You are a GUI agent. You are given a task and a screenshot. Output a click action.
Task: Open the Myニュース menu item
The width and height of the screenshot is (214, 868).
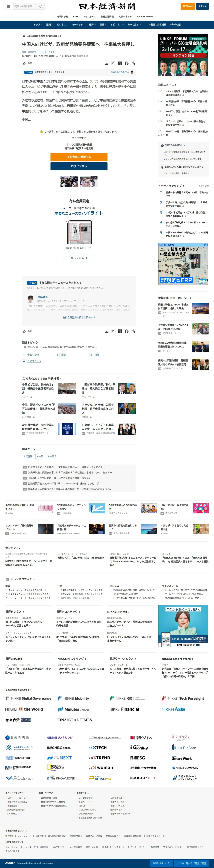click(89, 17)
